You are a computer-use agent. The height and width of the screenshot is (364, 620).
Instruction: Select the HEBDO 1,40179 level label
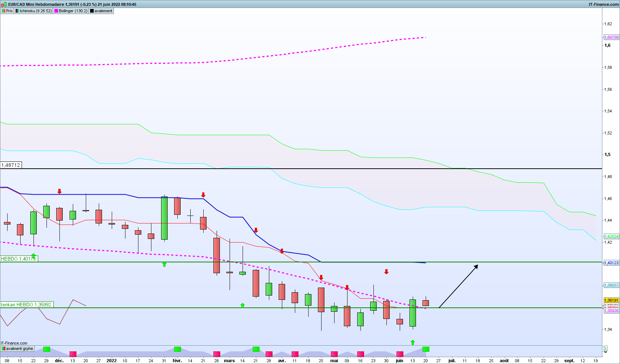click(19, 259)
